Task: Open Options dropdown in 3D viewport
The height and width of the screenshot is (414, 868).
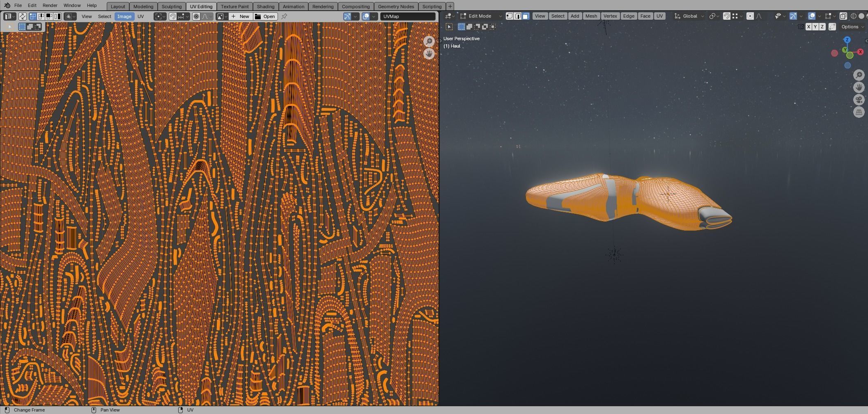Action: [852, 27]
